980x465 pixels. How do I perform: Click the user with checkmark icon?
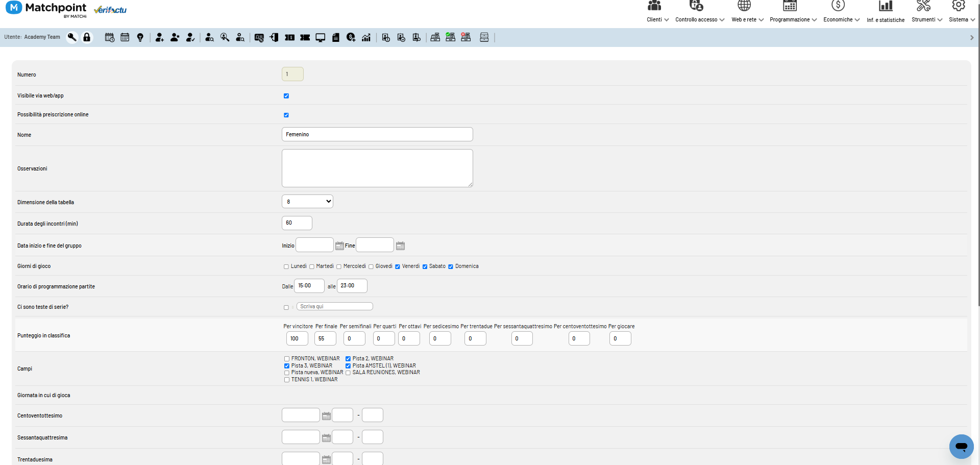point(190,37)
